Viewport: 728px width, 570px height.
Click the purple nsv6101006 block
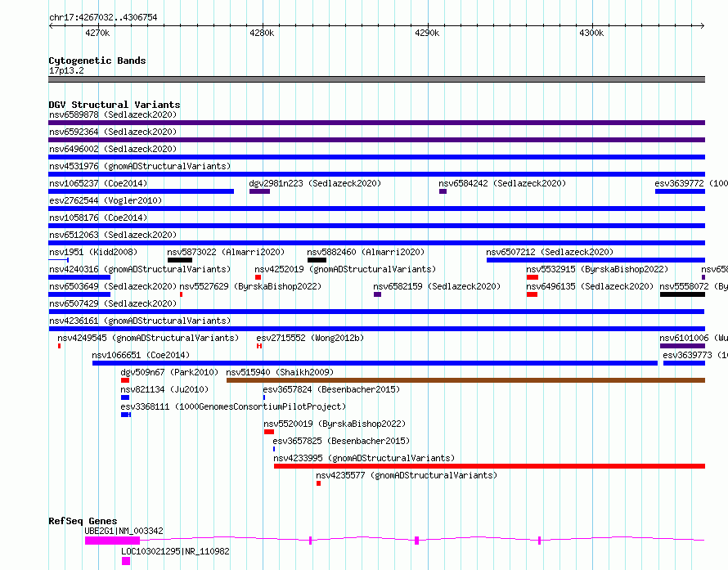pyautogui.click(x=682, y=346)
